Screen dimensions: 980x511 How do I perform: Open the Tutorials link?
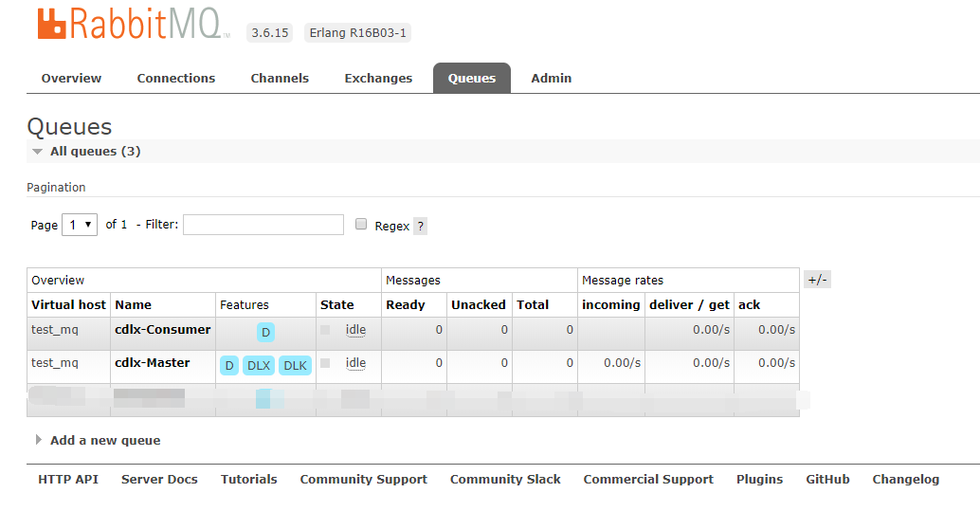tap(248, 479)
